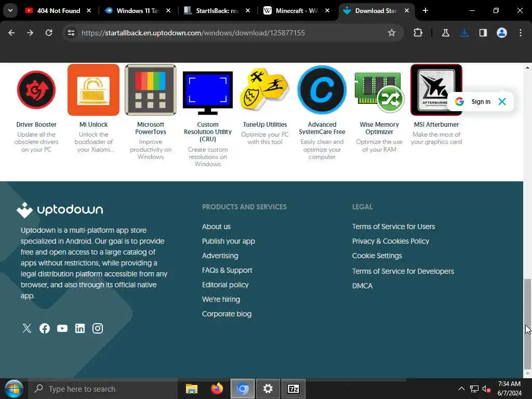Click the taskbar search box
Screen dimensions: 532x399
pos(103,389)
